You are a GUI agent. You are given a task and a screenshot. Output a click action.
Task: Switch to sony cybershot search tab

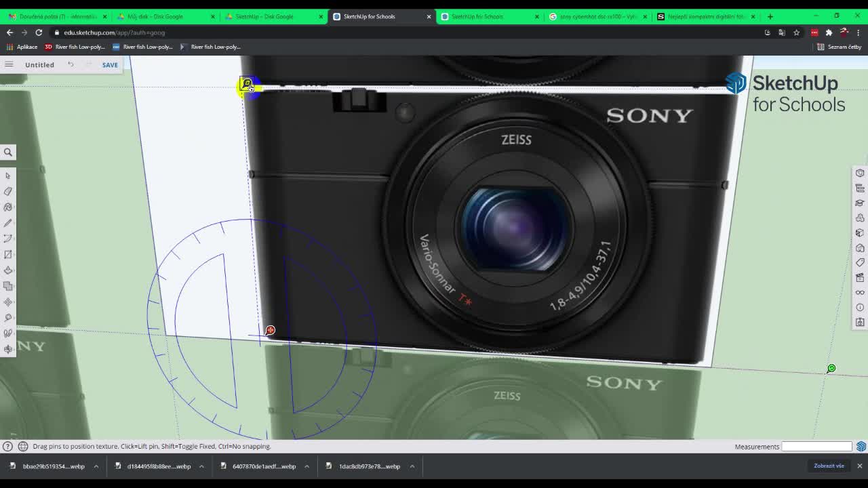pyautogui.click(x=598, y=16)
